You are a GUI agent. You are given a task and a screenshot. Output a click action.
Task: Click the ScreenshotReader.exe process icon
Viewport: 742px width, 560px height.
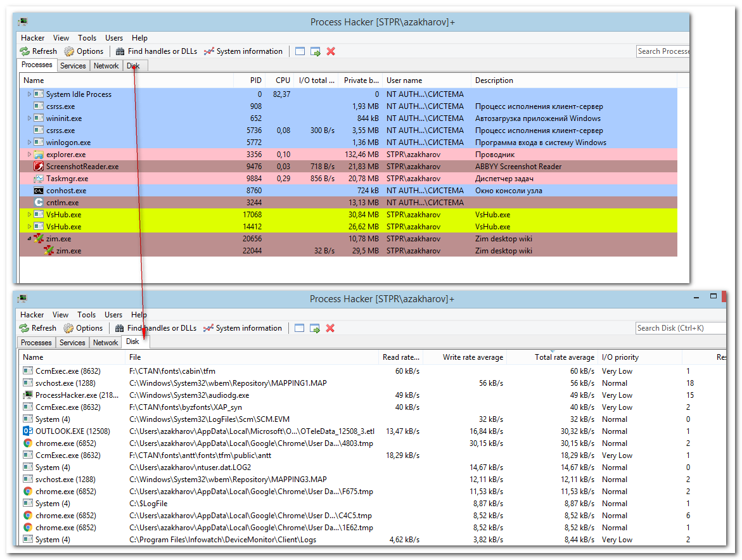[x=39, y=167]
